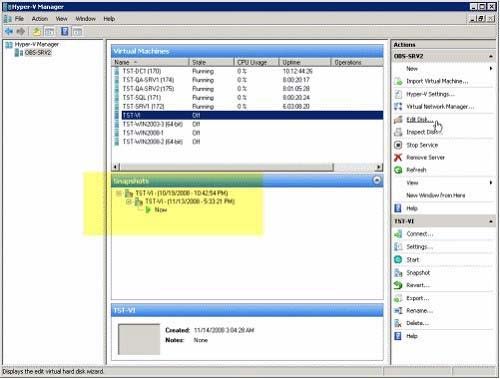Click the Forward arrow toolbar icon
Image resolution: width=500 pixels, height=379 pixels.
(21, 32)
